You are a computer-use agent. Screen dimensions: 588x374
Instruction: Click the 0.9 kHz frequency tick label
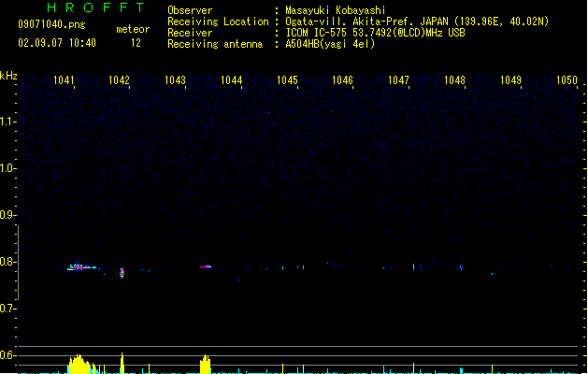[7, 215]
